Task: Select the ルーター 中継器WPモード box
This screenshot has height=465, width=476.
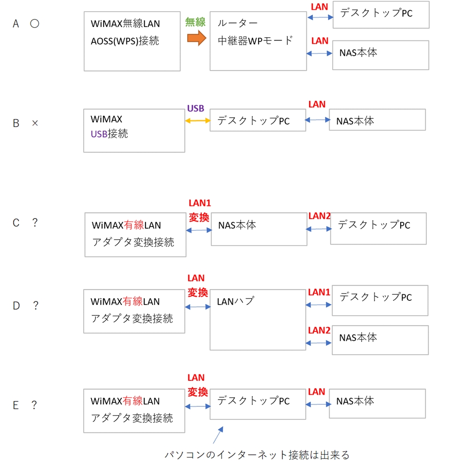Action: [258, 41]
